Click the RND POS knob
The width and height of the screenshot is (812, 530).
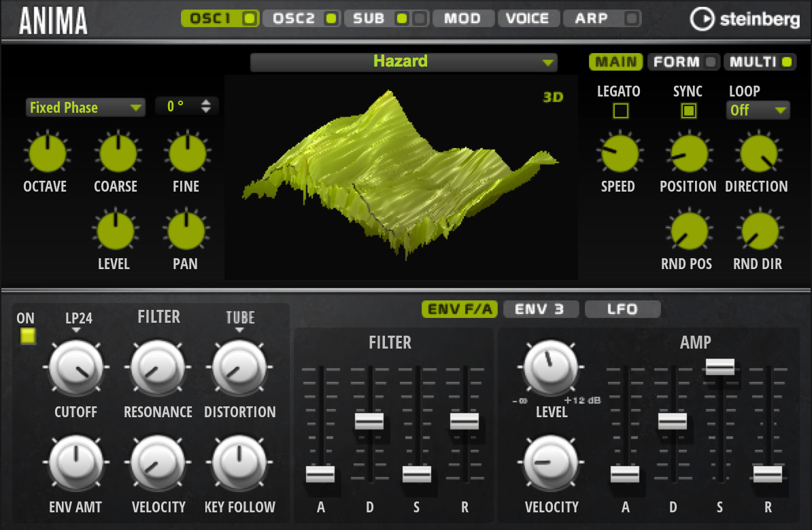point(690,231)
